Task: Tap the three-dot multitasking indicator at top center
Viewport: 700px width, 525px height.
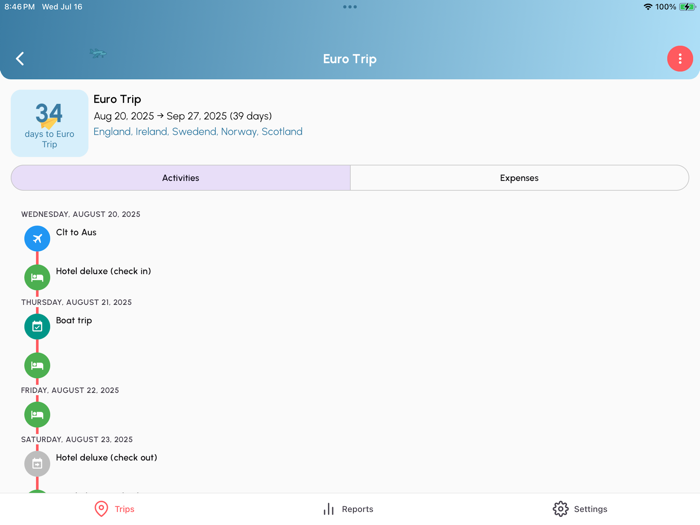Action: (350, 7)
